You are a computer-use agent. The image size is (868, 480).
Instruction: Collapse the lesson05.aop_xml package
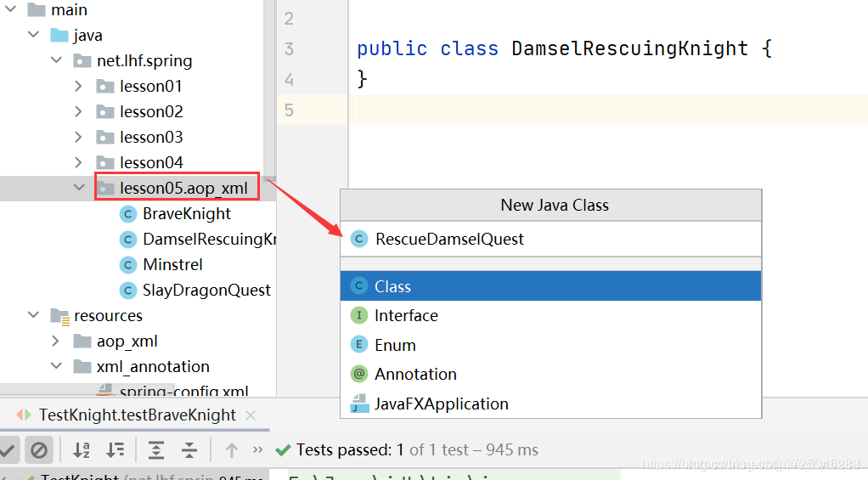[x=79, y=187]
